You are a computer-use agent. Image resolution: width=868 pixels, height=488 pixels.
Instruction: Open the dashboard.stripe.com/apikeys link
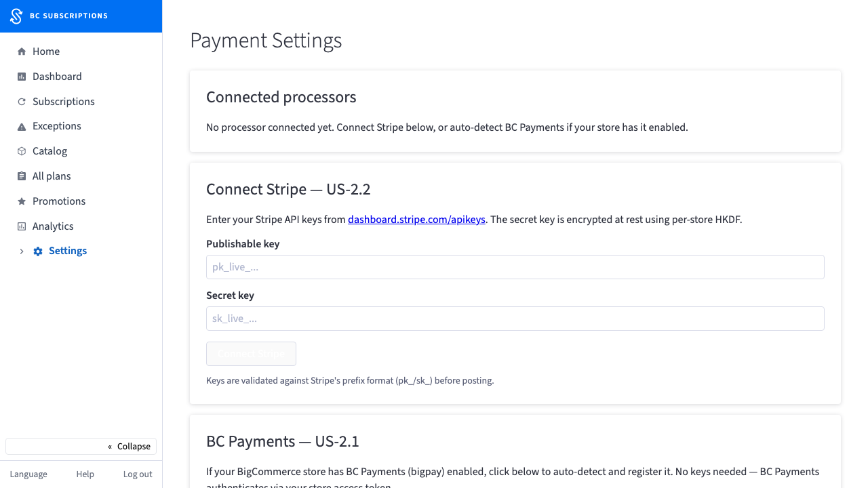pos(416,220)
